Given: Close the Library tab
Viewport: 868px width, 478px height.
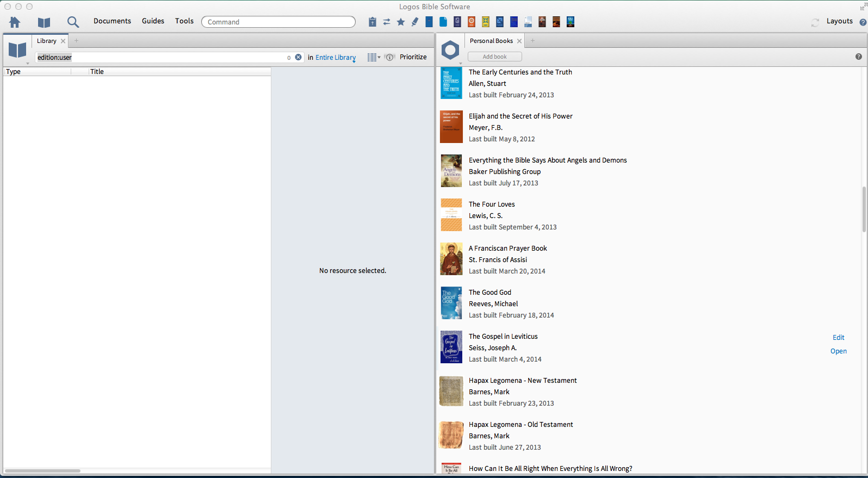Looking at the screenshot, I should 63,41.
